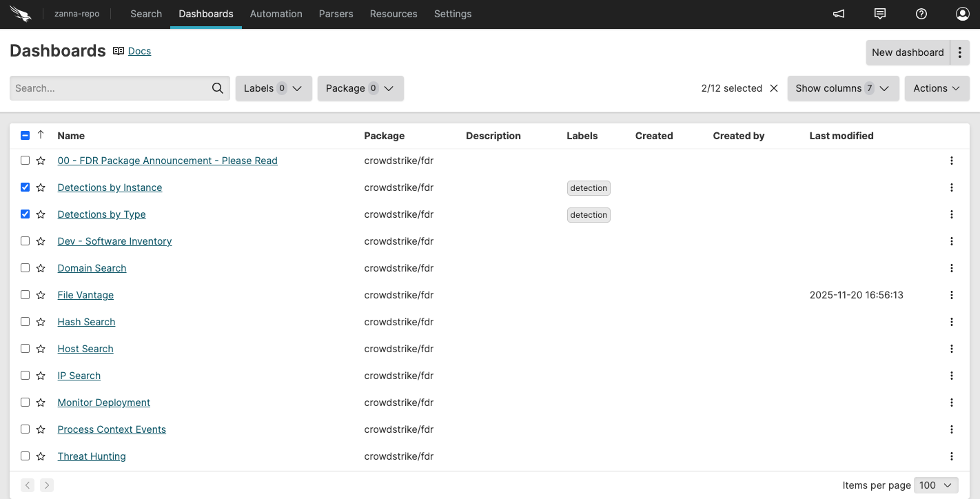
Task: Click the New dashboard button
Action: (908, 52)
